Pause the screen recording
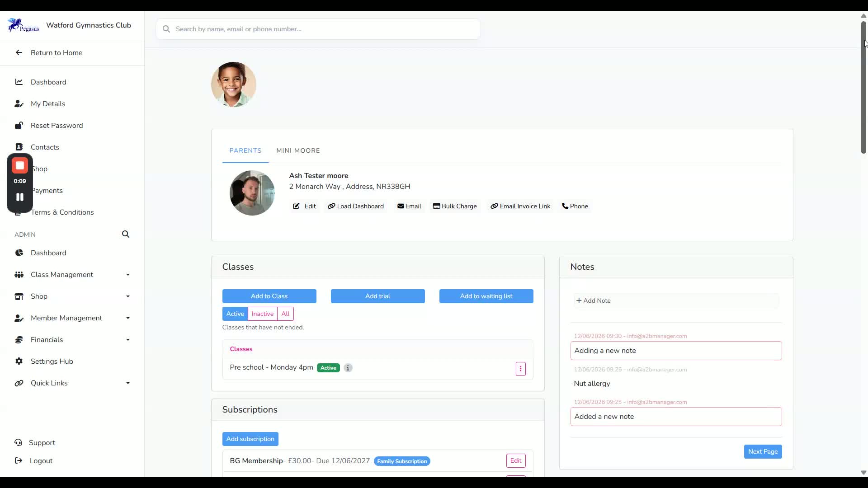 tap(20, 197)
